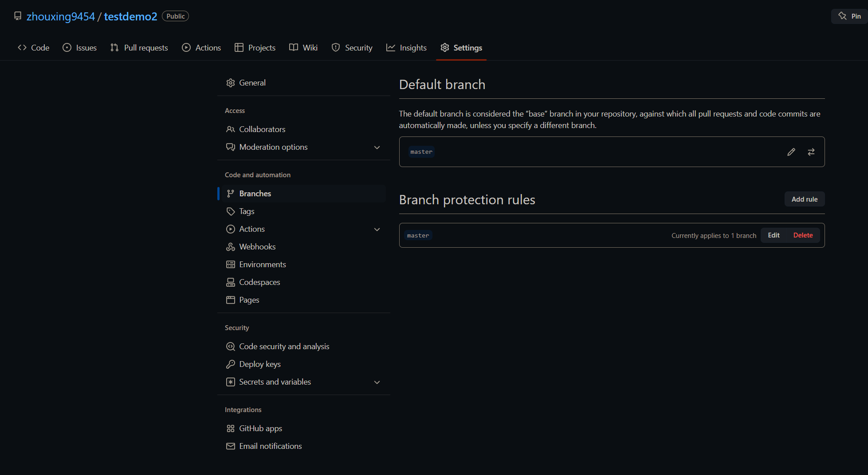Image resolution: width=868 pixels, height=475 pixels.
Task: Expand Secrets and variables section
Action: coord(377,382)
